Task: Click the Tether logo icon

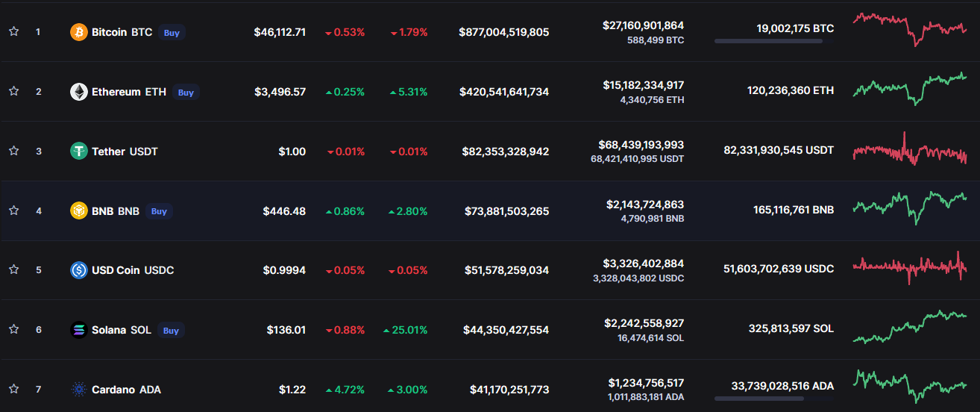Action: (x=79, y=152)
